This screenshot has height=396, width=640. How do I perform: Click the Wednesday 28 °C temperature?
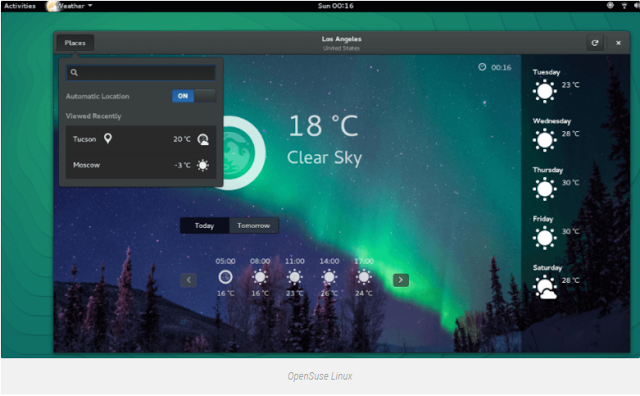[x=571, y=134]
